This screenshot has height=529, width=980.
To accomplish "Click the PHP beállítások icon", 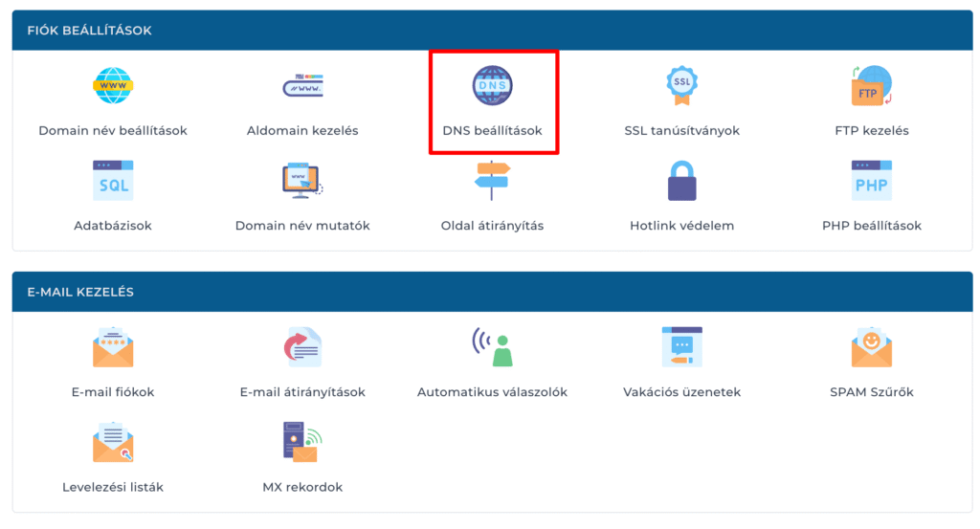I will tap(871, 181).
